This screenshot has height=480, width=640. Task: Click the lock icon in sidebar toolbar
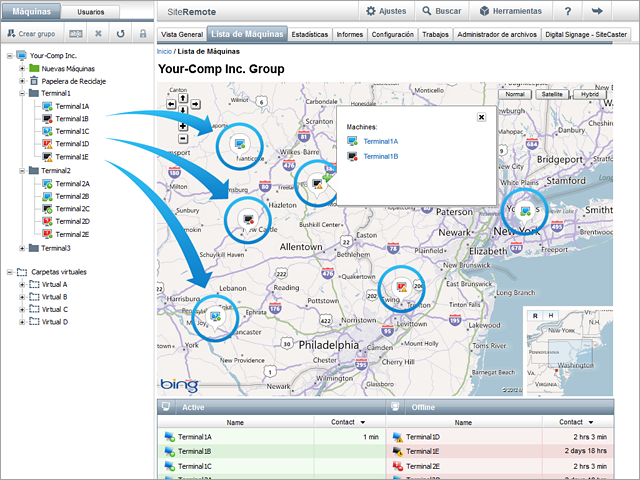click(x=143, y=33)
